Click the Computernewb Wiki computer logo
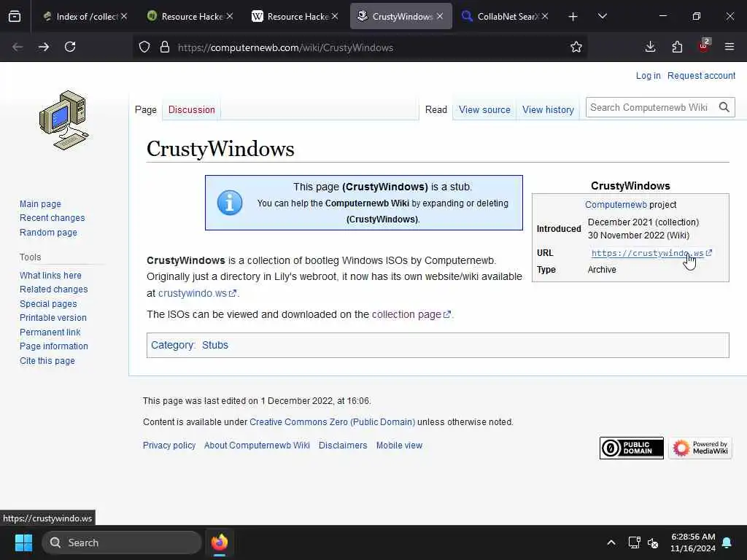This screenshot has width=747, height=560. 64,120
